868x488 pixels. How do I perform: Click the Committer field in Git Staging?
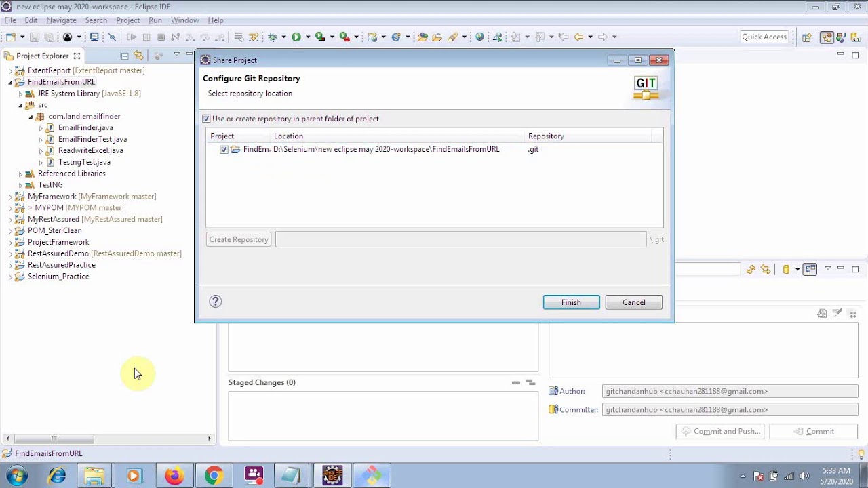coord(730,409)
